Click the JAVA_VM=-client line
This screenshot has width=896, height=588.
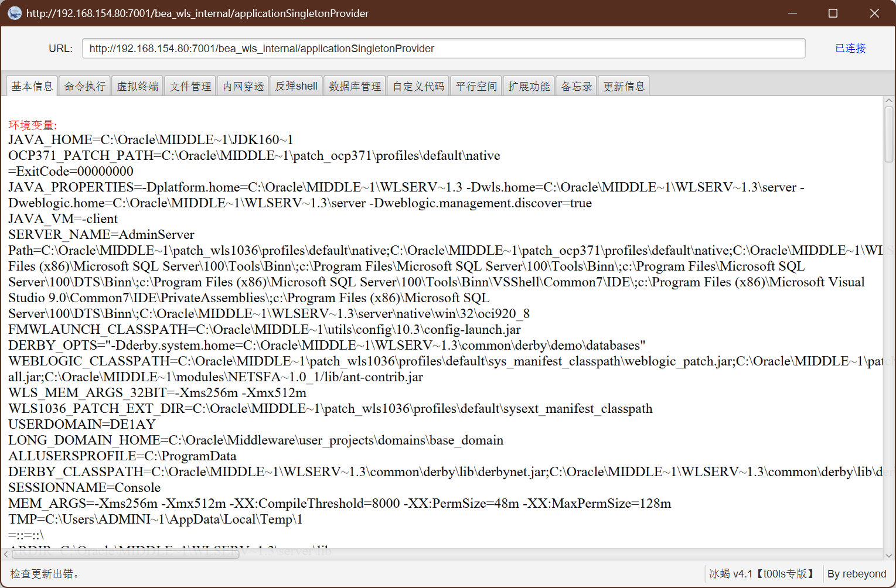pos(63,218)
